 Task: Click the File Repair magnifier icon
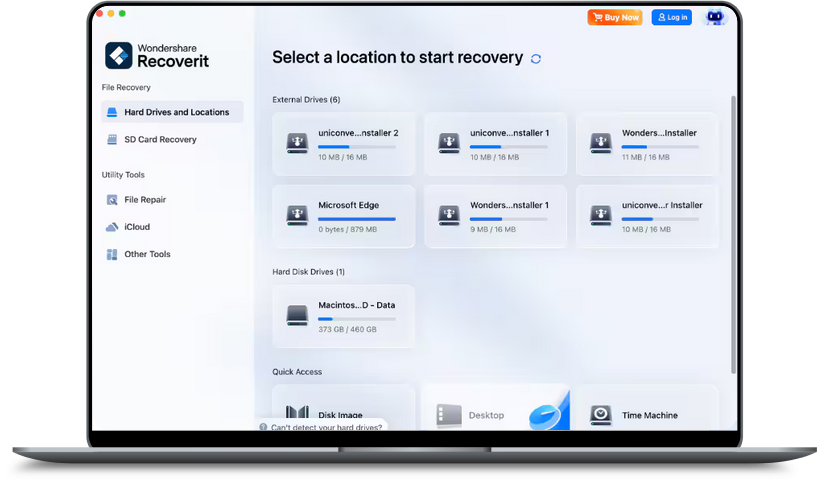[x=112, y=200]
